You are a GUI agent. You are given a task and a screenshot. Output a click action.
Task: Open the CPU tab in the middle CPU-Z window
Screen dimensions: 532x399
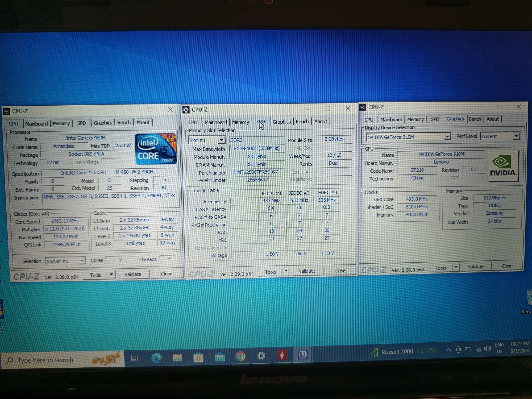193,122
